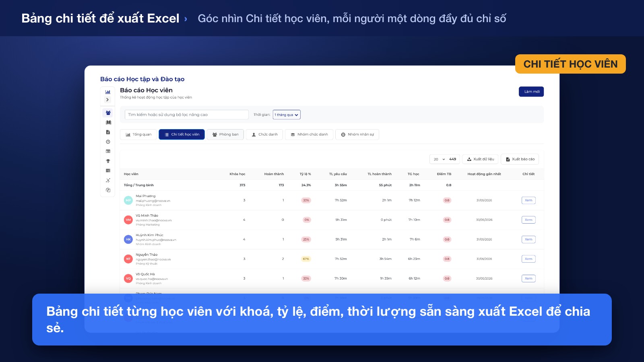Click the HK avatar of Huỳnh Kim Phúc
Image resolution: width=644 pixels, height=362 pixels.
point(128,239)
